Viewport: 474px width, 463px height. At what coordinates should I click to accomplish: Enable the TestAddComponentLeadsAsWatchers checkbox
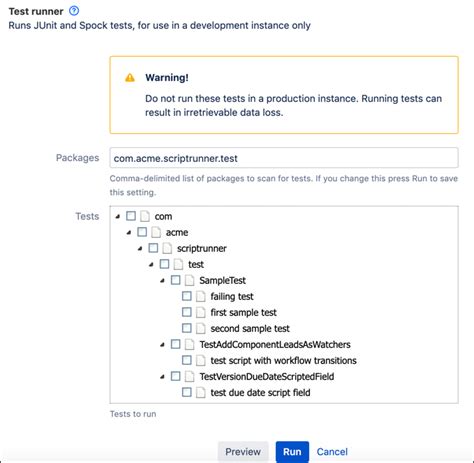pyautogui.click(x=175, y=344)
